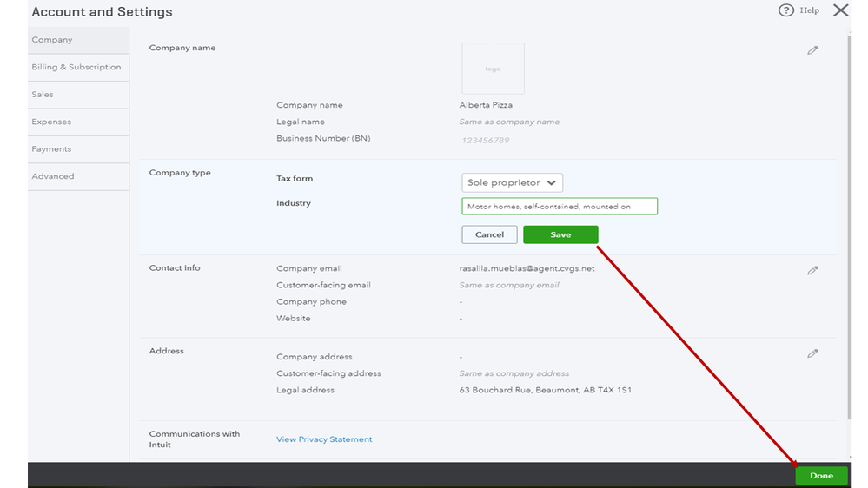Open the Sales settings tab
Viewport: 868px width, 488px height.
point(43,95)
